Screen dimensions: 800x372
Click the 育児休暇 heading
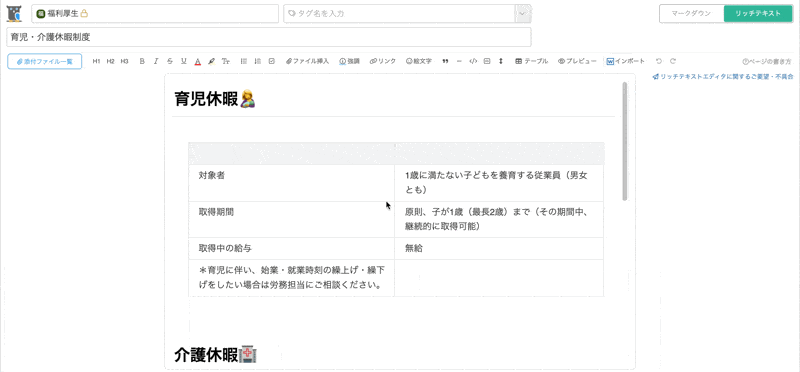[x=215, y=98]
